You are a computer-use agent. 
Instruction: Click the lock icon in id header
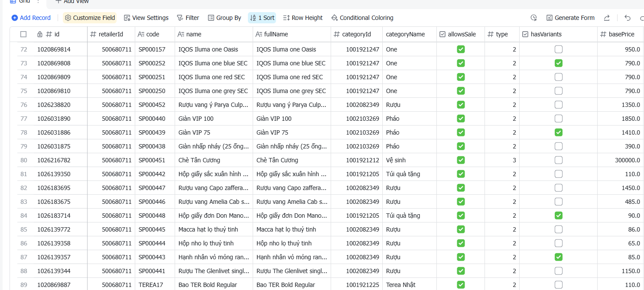tap(40, 34)
